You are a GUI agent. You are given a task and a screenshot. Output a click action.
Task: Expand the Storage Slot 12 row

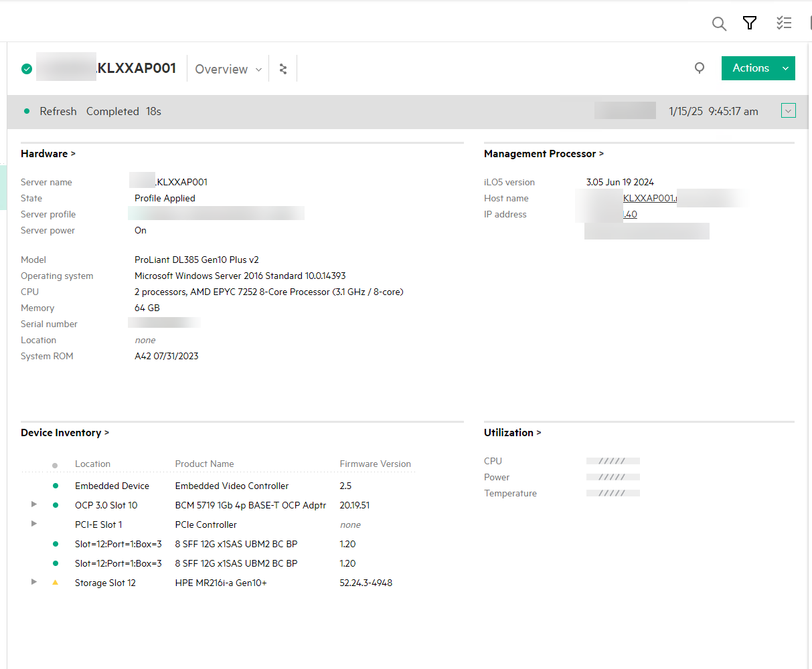(x=33, y=582)
